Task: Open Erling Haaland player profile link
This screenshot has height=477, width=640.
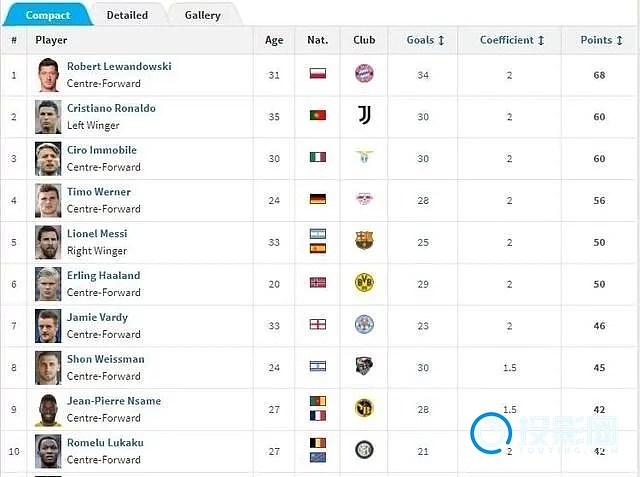Action: (x=104, y=275)
